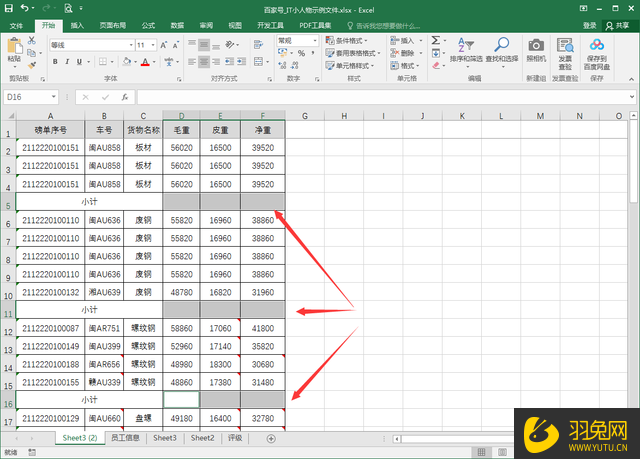Decrease font size with the smaller A
The image size is (640, 459).
click(x=176, y=45)
